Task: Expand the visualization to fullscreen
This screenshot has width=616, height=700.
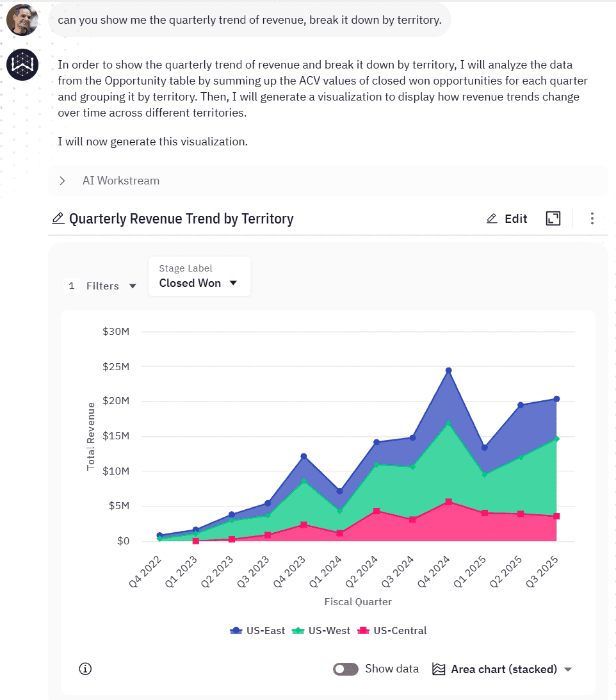Action: pos(553,218)
